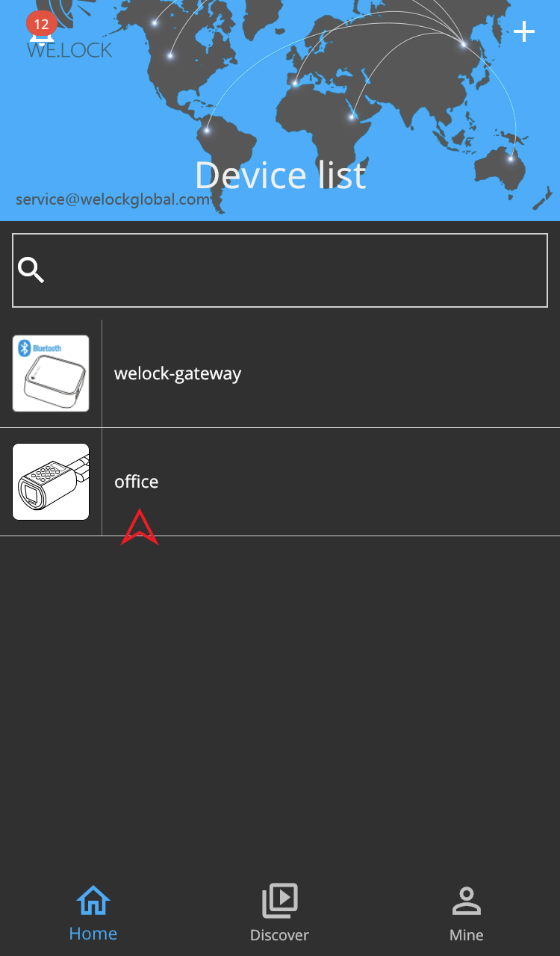Switch to the Discover tab label
Screen dimensions: 560x956
tap(279, 935)
